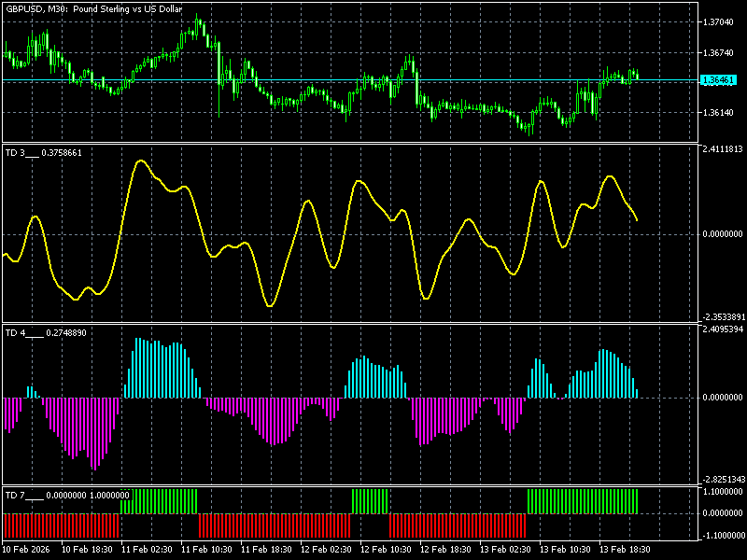This screenshot has height=560, width=747.
Task: Click the TD 7 scale value 1.1000000
Action: [722, 492]
